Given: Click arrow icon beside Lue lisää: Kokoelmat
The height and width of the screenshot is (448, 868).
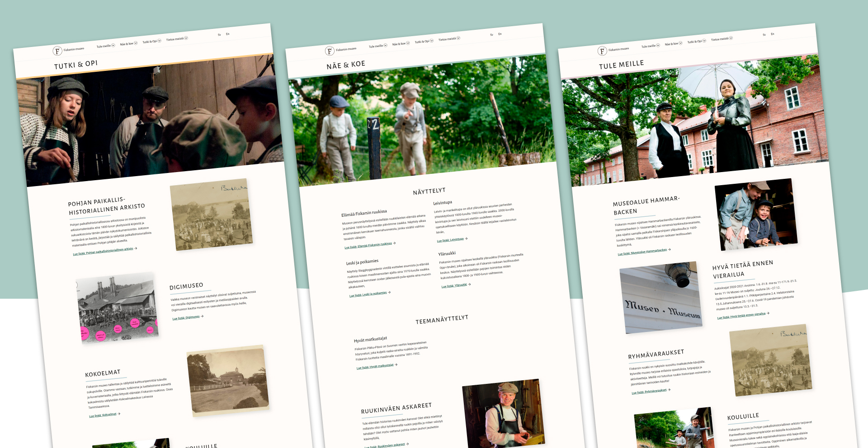Looking at the screenshot, I should [x=119, y=414].
